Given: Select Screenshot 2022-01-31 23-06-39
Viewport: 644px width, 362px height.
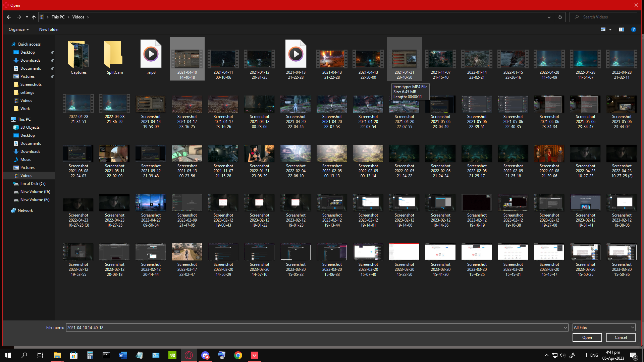Looking at the screenshot, I should [x=260, y=162].
